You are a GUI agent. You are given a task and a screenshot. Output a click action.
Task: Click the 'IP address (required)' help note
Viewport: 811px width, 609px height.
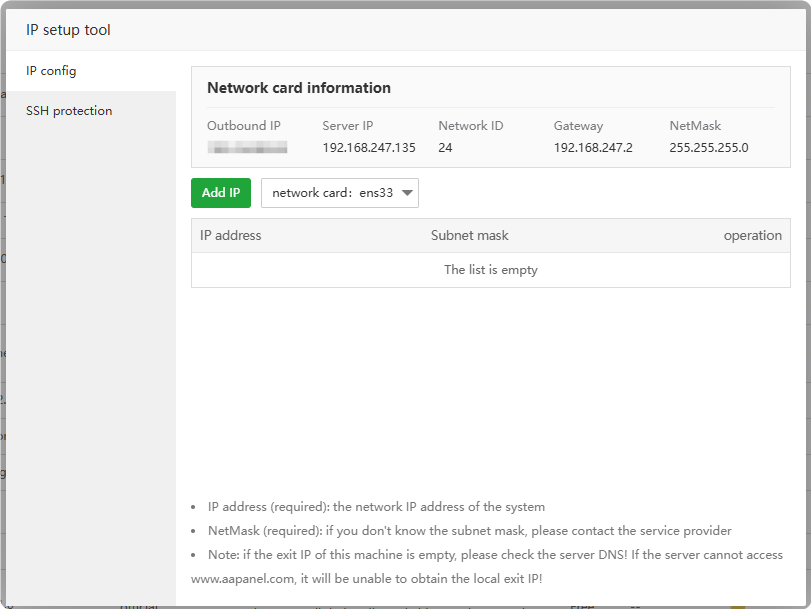pos(376,507)
